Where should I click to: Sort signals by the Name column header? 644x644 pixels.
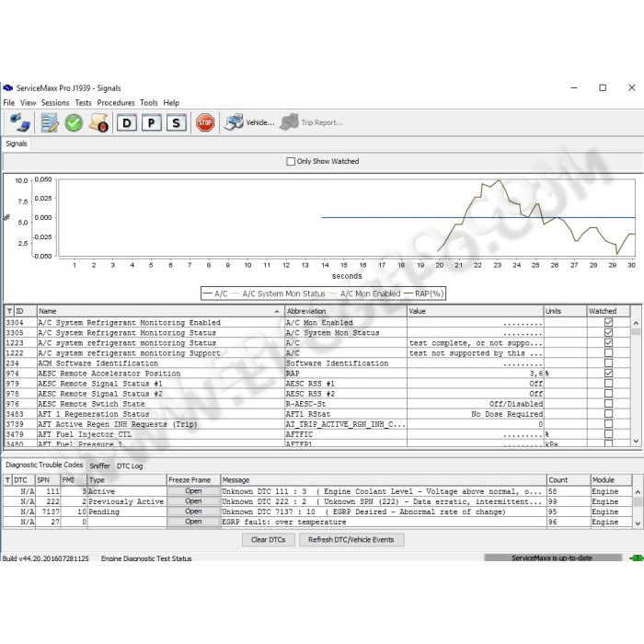coord(156,311)
